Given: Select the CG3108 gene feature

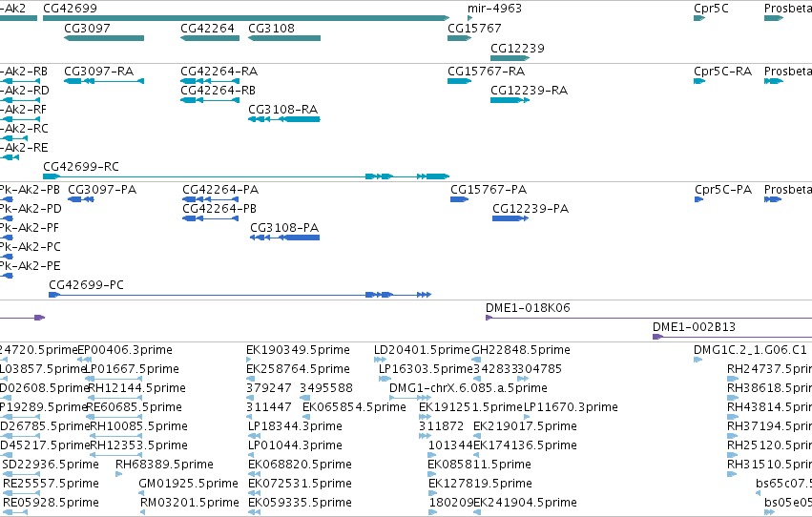Looking at the screenshot, I should click(284, 38).
